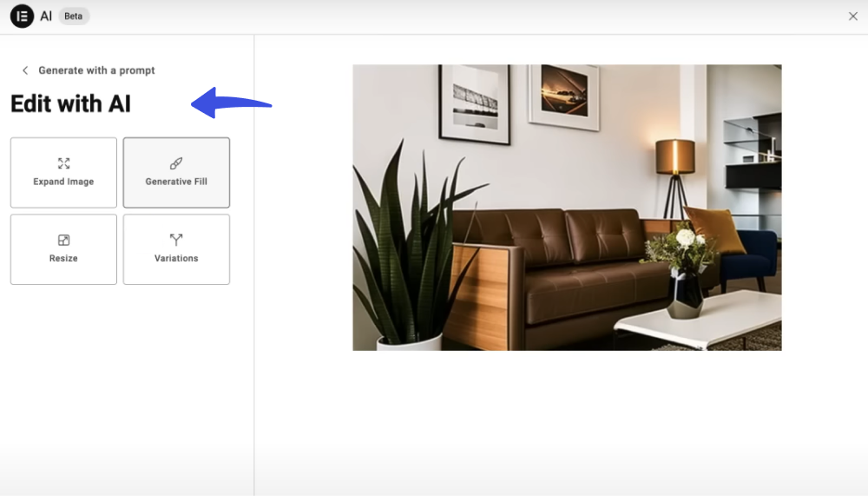Choose the Resize label

pos(63,258)
